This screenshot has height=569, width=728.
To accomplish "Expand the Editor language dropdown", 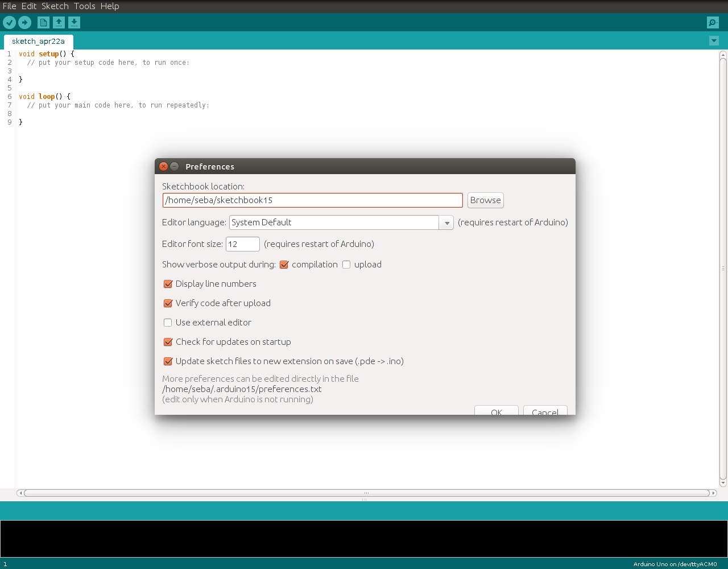I will (x=446, y=223).
